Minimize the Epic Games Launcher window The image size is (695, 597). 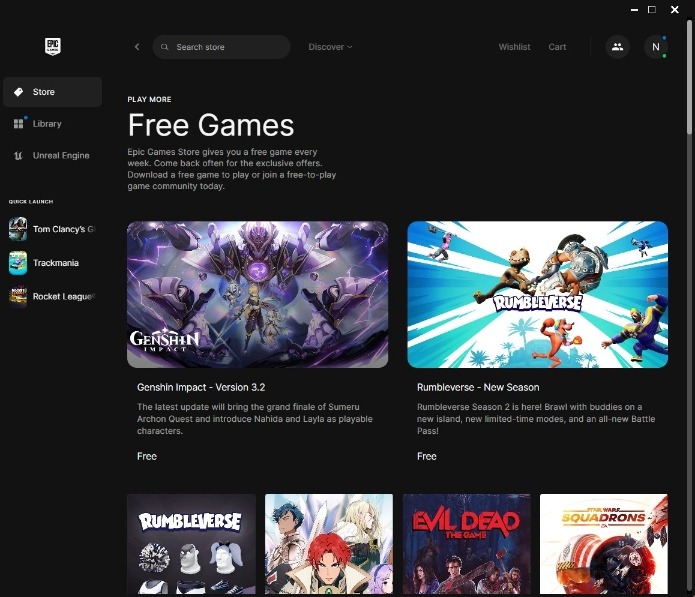(634, 9)
